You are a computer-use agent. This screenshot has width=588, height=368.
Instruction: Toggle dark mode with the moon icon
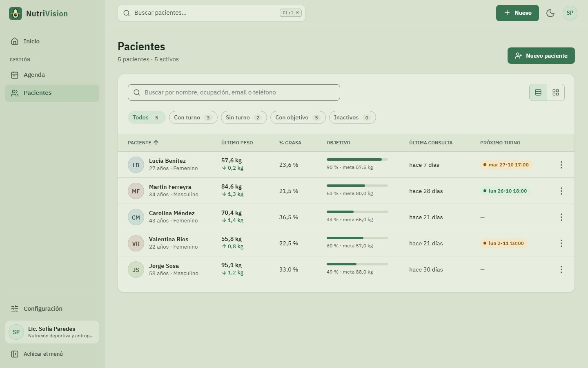[x=550, y=13]
